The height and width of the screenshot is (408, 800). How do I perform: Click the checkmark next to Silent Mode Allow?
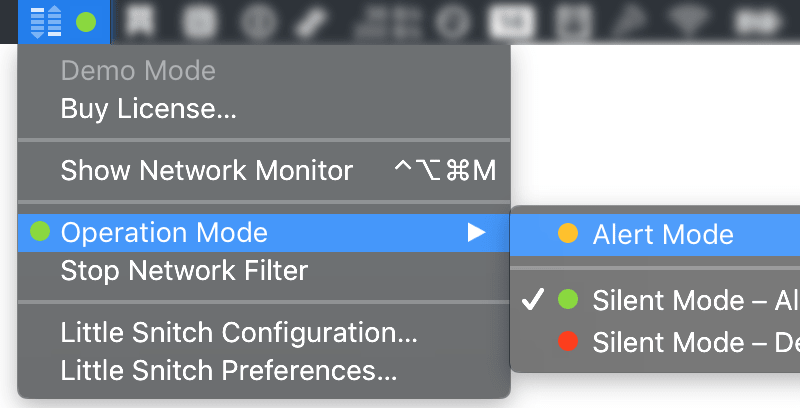[x=533, y=299]
